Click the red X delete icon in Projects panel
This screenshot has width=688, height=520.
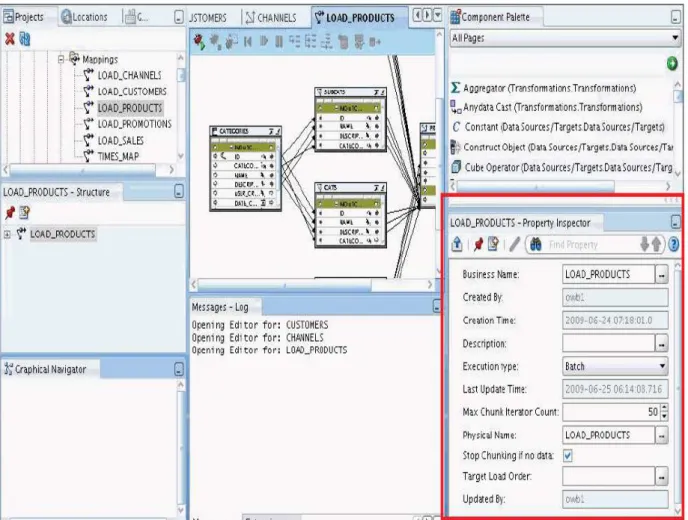(x=10, y=39)
